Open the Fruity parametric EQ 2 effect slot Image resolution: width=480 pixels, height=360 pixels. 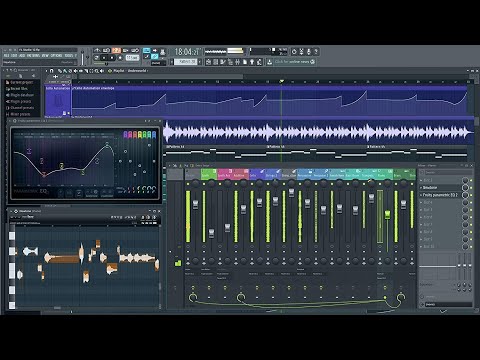click(440, 195)
